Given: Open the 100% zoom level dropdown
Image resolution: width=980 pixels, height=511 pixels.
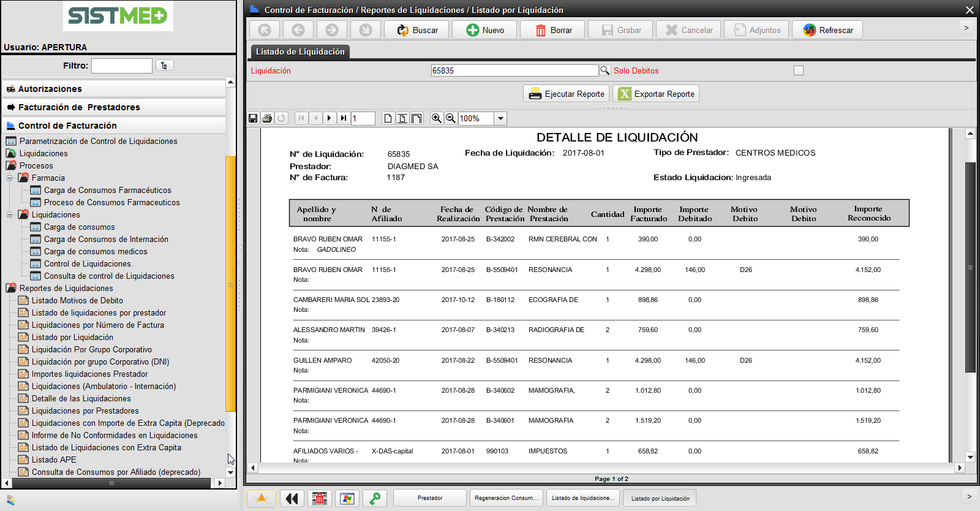Looking at the screenshot, I should [x=500, y=118].
